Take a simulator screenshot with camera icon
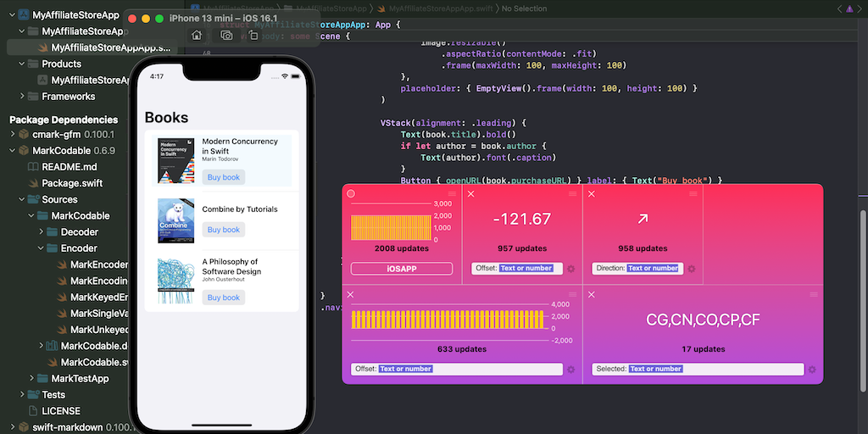The width and height of the screenshot is (868, 434). (x=226, y=36)
